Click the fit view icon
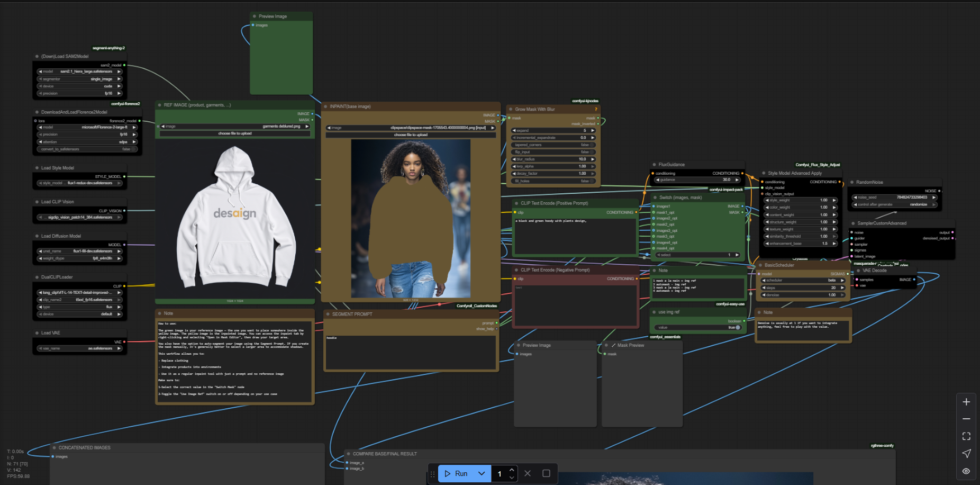980x485 pixels. [966, 436]
